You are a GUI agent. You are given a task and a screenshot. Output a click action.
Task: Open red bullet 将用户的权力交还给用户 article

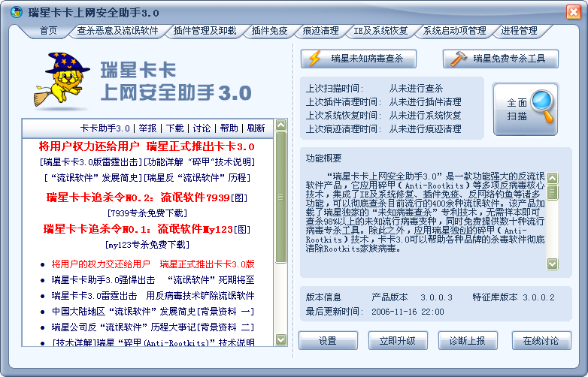pos(153,264)
